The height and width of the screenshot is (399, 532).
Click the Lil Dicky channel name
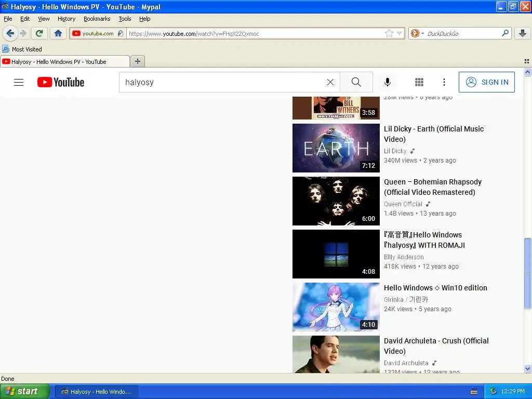click(395, 151)
